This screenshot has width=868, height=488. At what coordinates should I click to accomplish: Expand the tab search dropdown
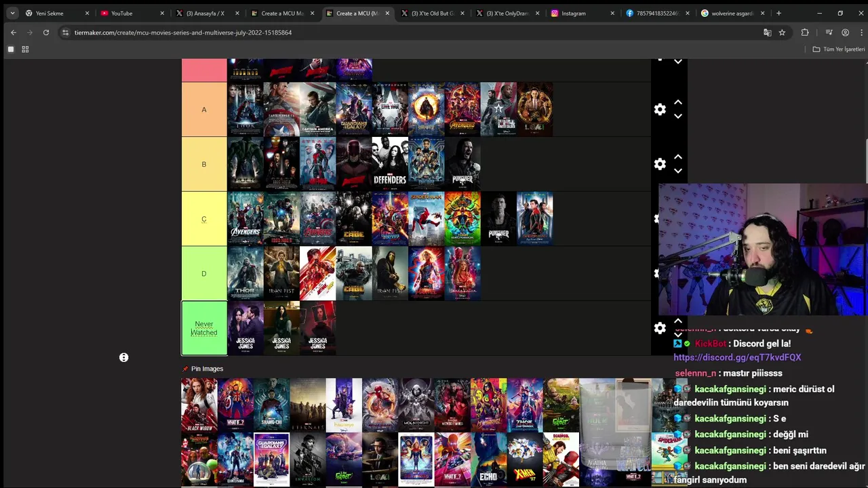pyautogui.click(x=12, y=13)
